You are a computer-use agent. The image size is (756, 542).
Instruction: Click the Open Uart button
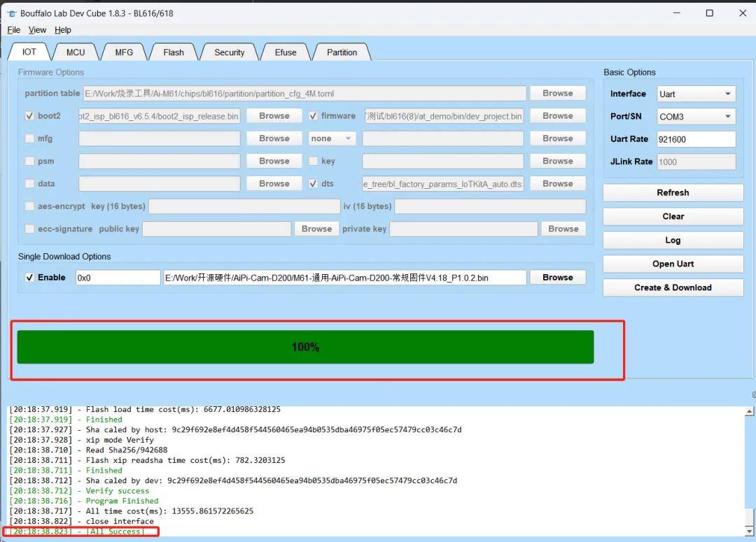coord(673,264)
